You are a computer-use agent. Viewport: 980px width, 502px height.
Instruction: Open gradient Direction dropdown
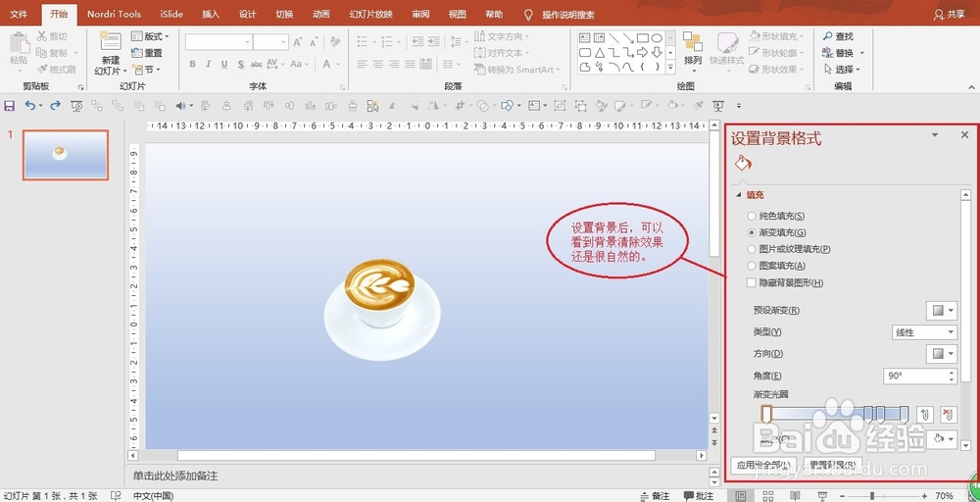tap(941, 354)
